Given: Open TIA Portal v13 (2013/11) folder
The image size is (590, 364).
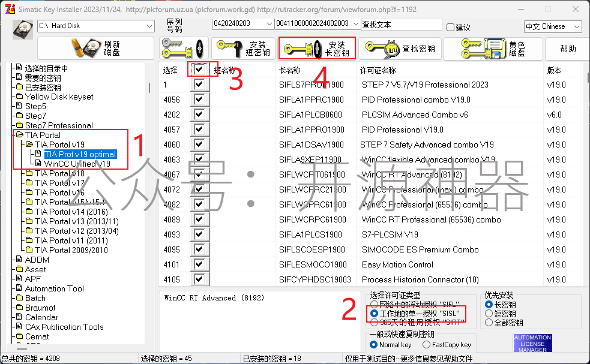Looking at the screenshot, I should pyautogui.click(x=76, y=221).
